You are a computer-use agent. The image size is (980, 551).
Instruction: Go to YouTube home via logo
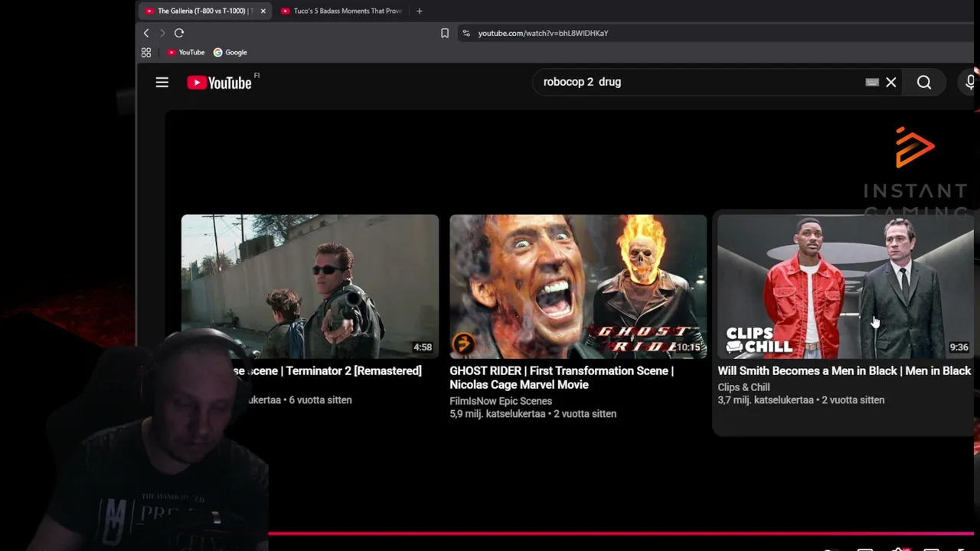(x=220, y=83)
